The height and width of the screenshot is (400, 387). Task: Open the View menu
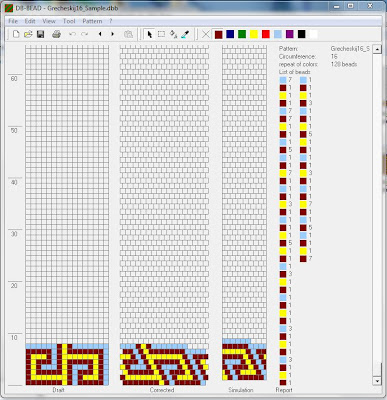pyautogui.click(x=49, y=21)
